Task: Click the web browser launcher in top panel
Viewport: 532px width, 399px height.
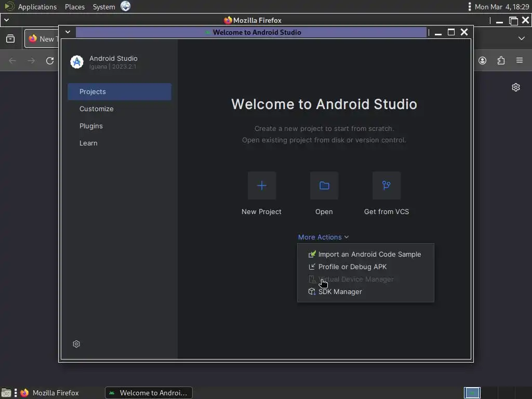Action: (126, 6)
